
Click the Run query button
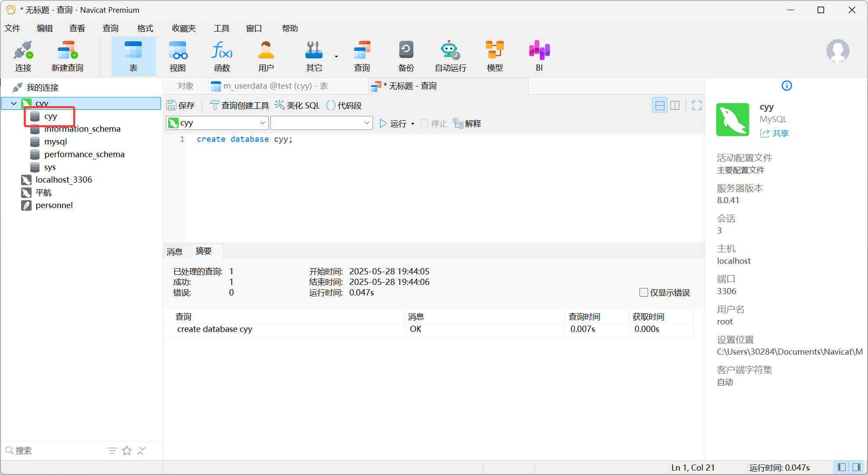click(x=393, y=124)
